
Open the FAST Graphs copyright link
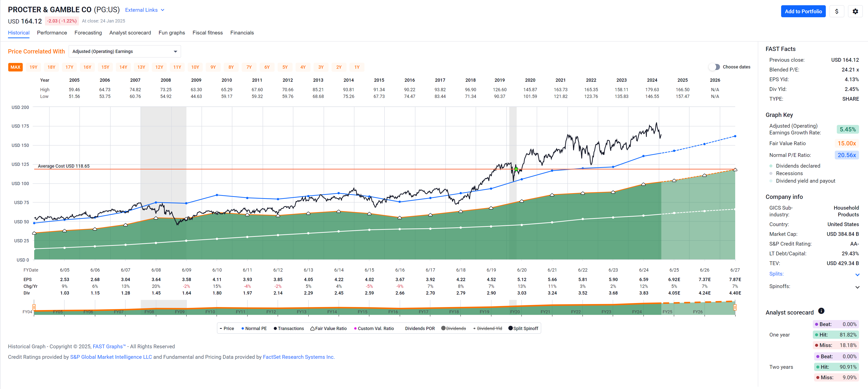[109, 347]
